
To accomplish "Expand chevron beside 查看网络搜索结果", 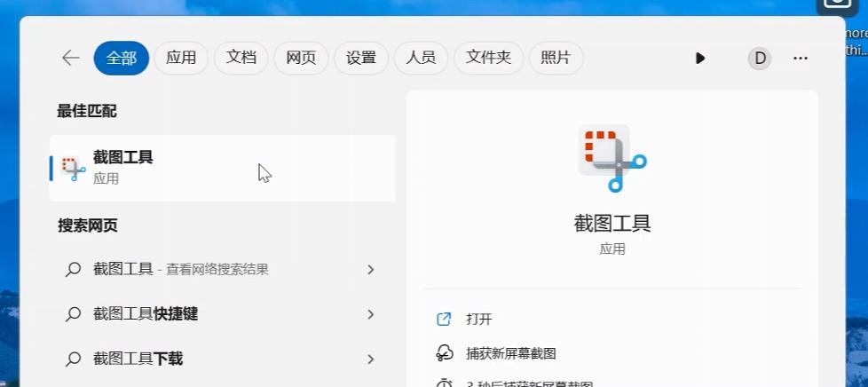I will tap(371, 270).
